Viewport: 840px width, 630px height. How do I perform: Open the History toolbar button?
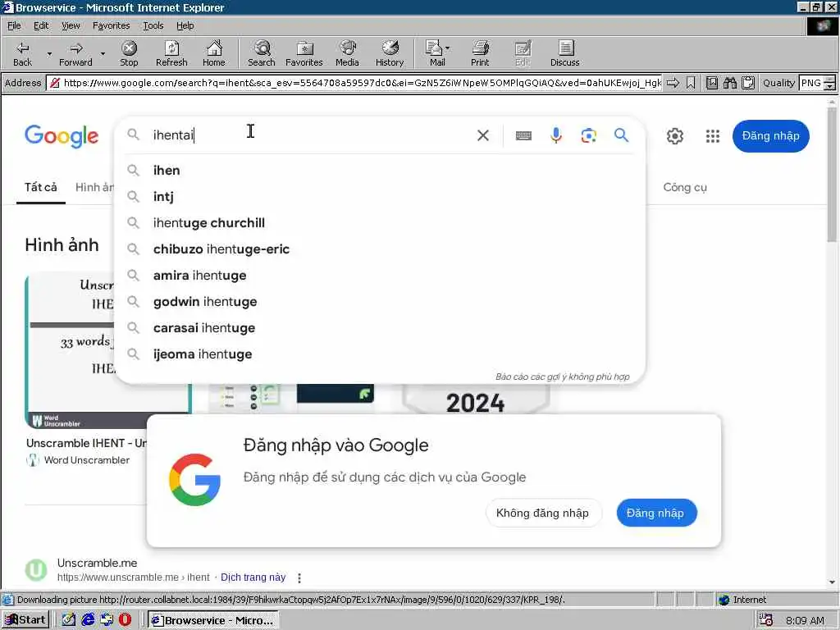point(390,53)
